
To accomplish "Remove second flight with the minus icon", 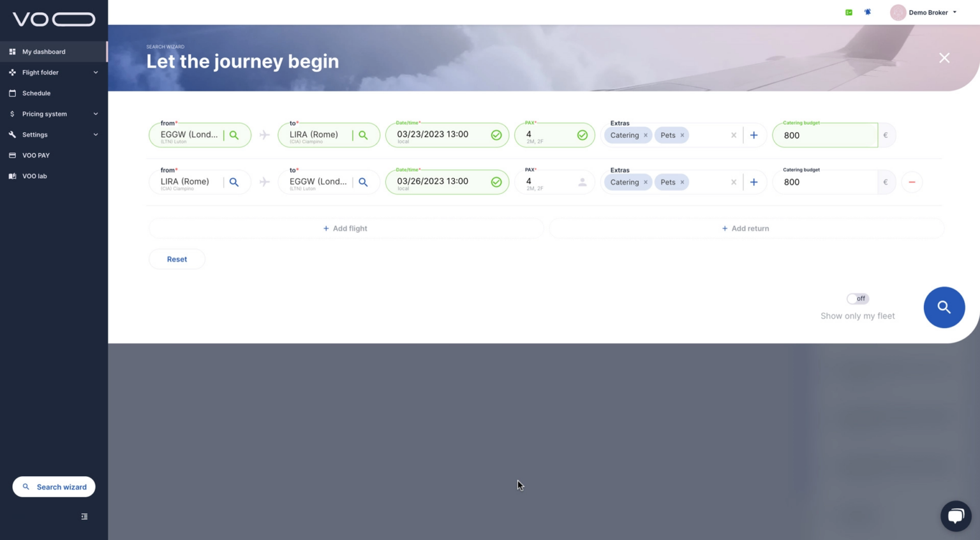I will (912, 183).
